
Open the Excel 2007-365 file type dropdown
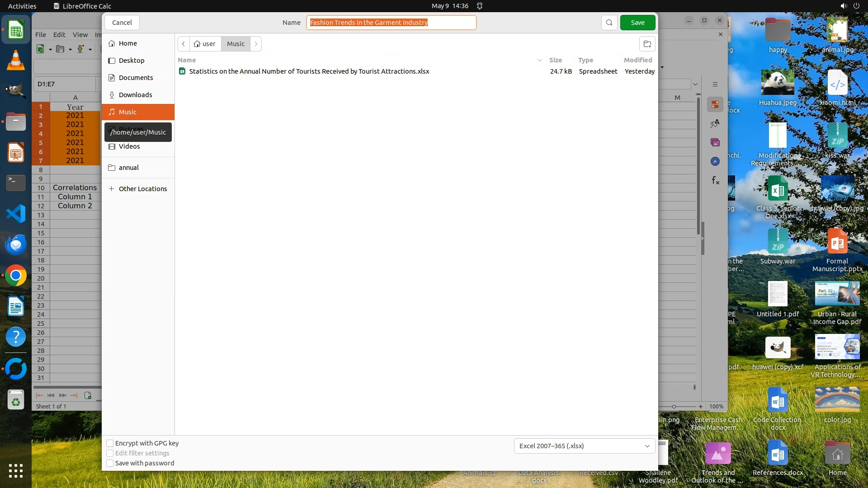(584, 446)
